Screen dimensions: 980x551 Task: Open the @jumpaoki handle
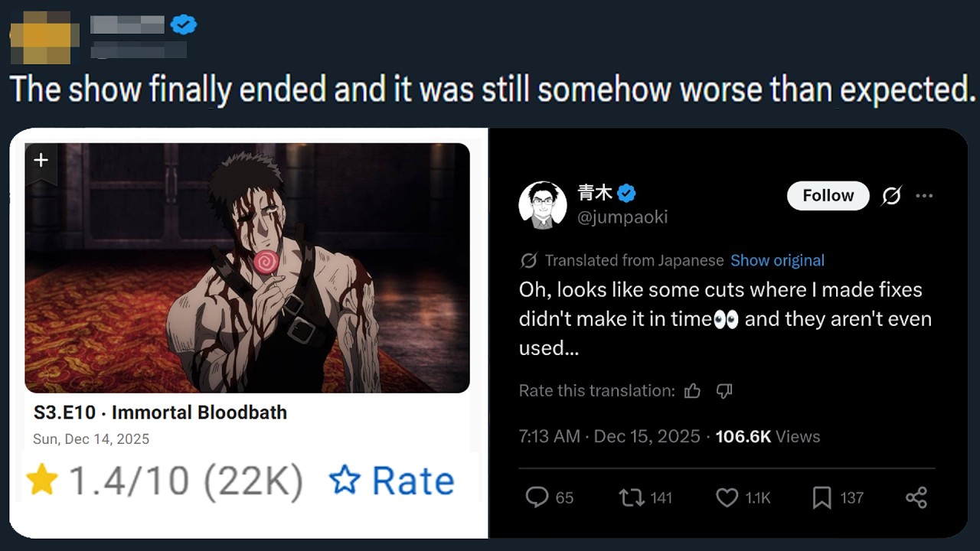[622, 217]
